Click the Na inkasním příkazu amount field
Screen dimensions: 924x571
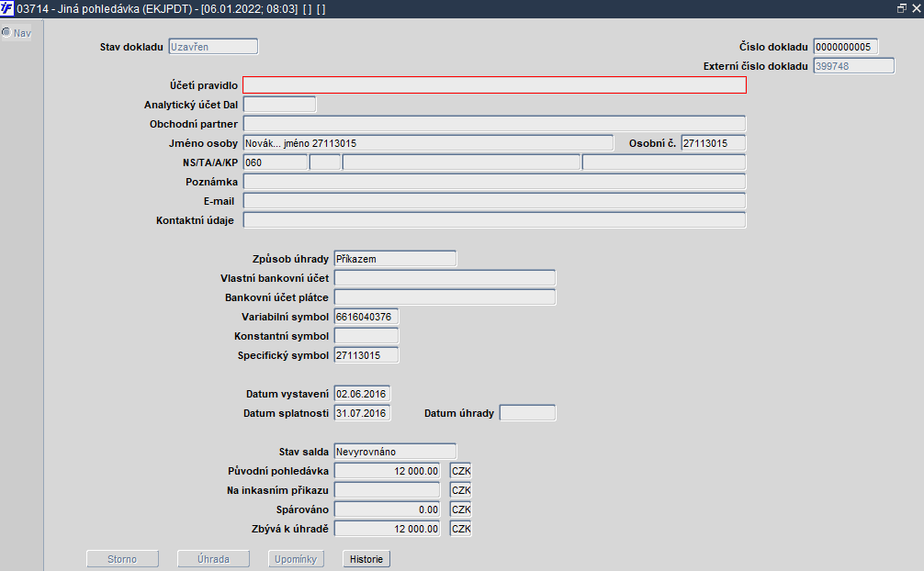(388, 490)
